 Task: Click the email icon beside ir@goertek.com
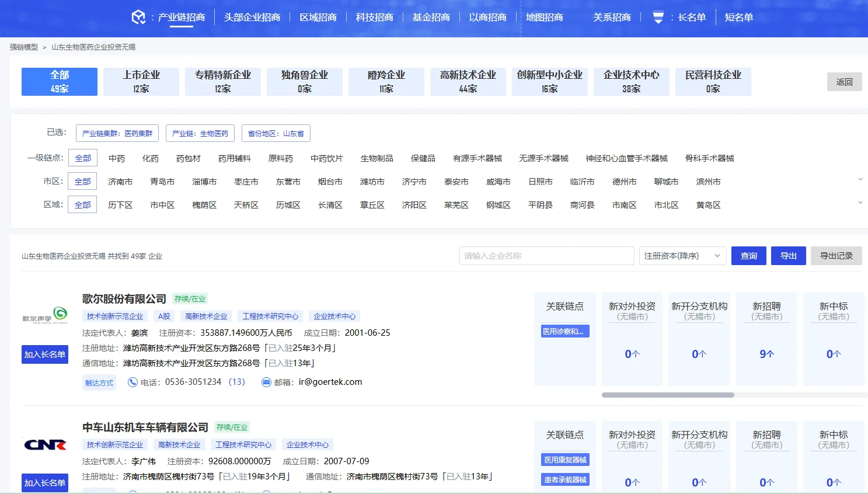[266, 382]
